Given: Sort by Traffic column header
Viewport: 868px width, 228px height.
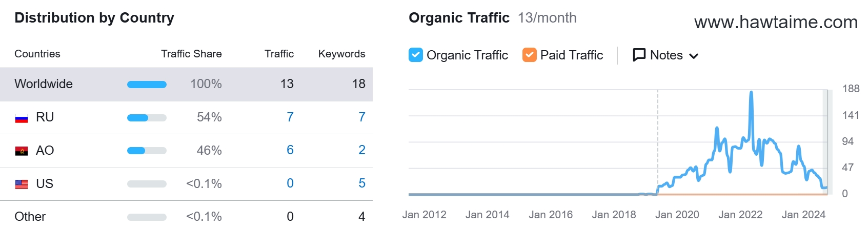Looking at the screenshot, I should (x=279, y=54).
